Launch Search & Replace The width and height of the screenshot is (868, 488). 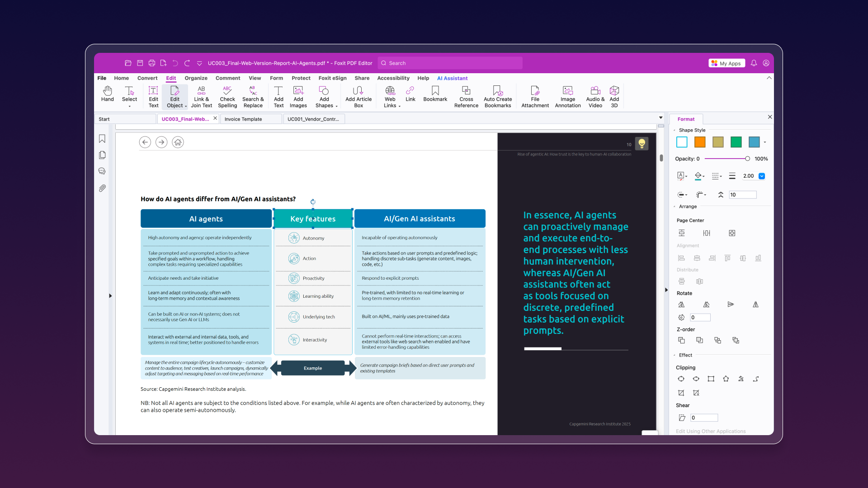tap(253, 95)
